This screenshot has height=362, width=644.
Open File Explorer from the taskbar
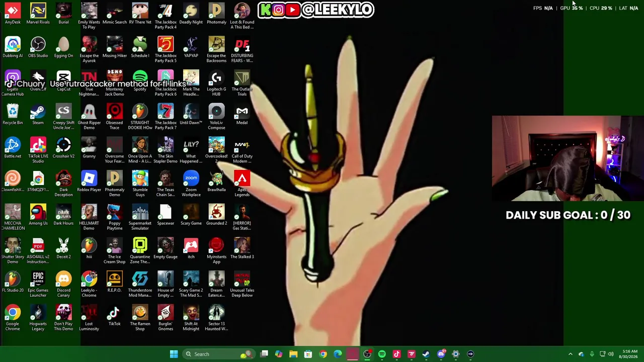pos(293,354)
